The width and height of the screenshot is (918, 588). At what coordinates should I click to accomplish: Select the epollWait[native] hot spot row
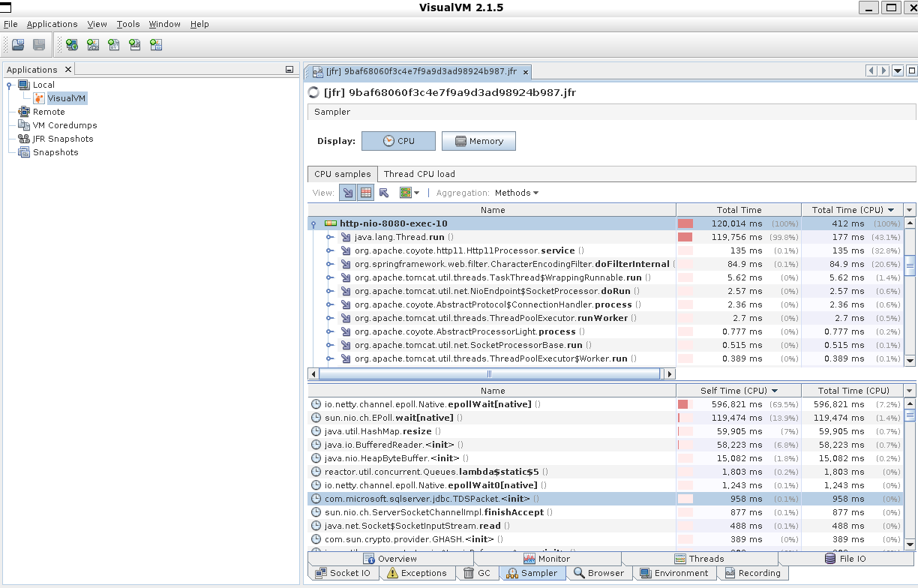click(606, 404)
